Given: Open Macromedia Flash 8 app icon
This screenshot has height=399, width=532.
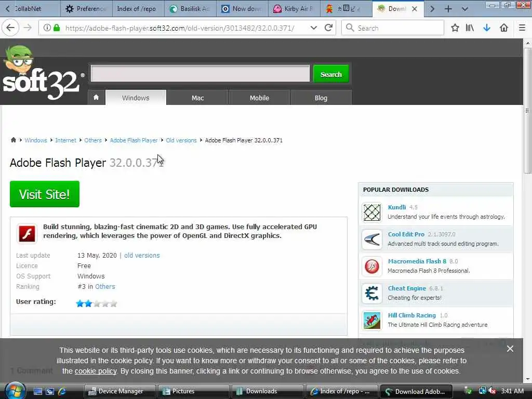Looking at the screenshot, I should (372, 267).
